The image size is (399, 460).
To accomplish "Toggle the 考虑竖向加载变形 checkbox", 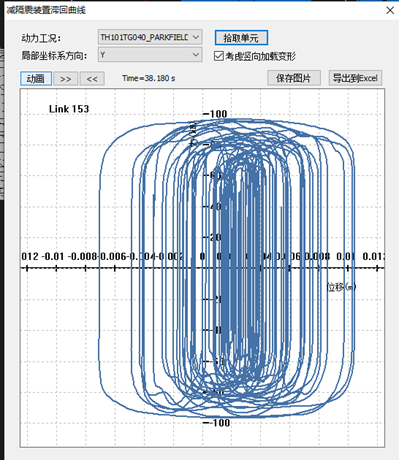I will point(219,56).
